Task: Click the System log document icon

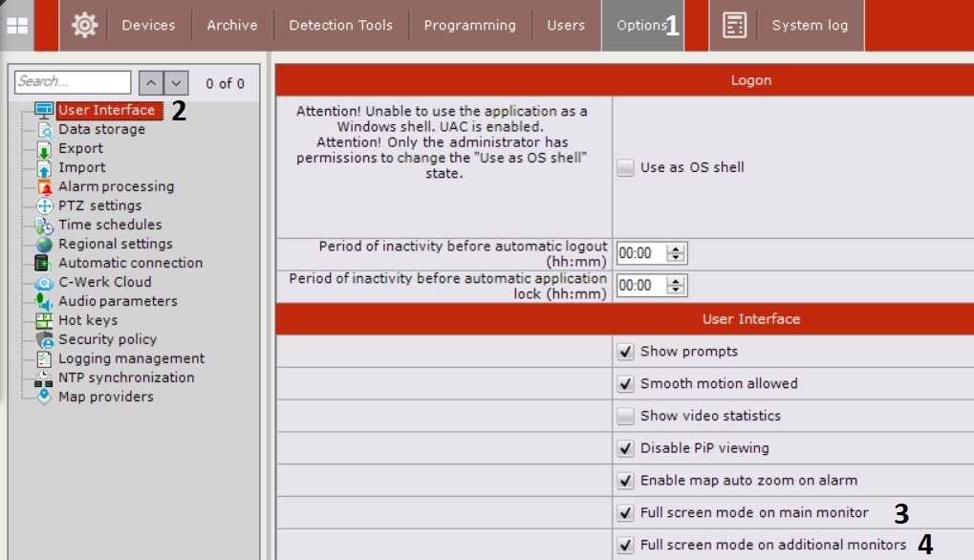Action: 734,26
